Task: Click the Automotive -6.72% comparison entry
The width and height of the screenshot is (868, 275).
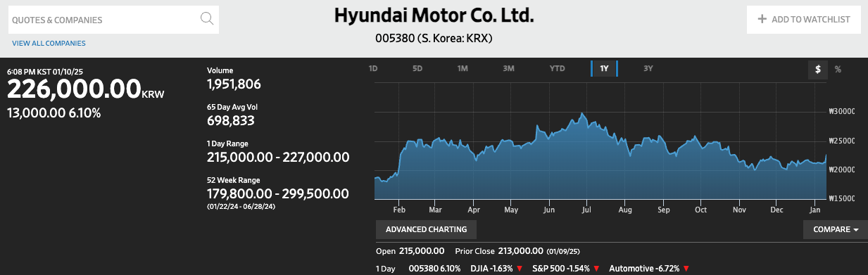Action: (x=648, y=269)
